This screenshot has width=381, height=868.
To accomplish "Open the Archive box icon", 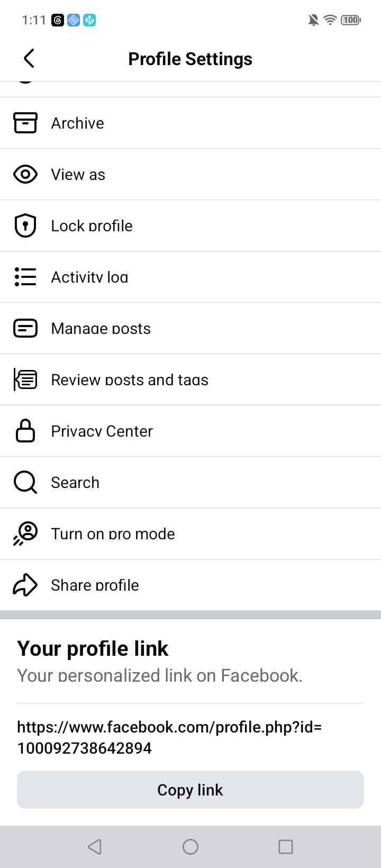I will click(x=25, y=123).
